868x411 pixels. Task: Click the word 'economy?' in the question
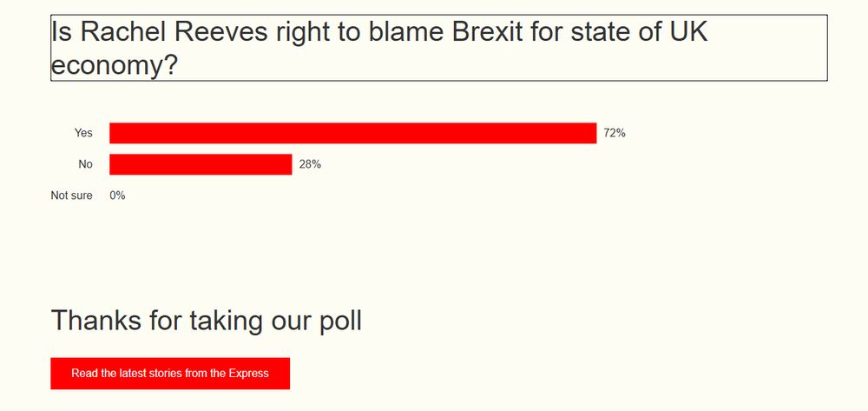tap(115, 65)
